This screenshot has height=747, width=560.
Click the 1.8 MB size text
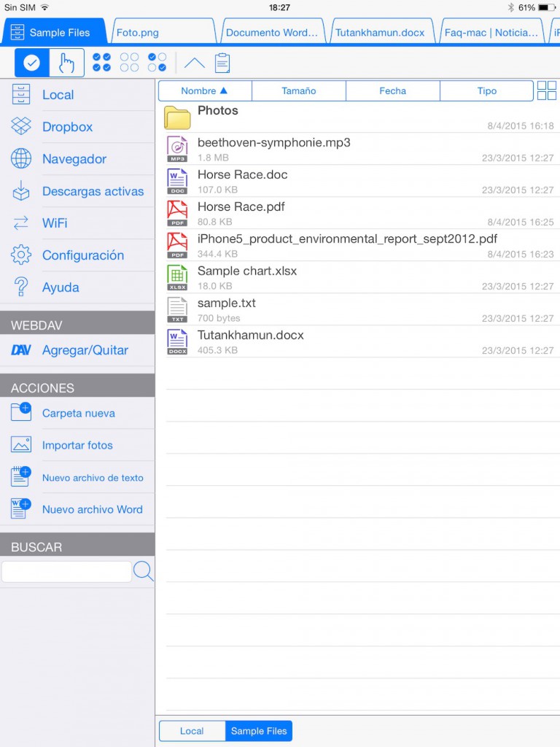tap(213, 158)
